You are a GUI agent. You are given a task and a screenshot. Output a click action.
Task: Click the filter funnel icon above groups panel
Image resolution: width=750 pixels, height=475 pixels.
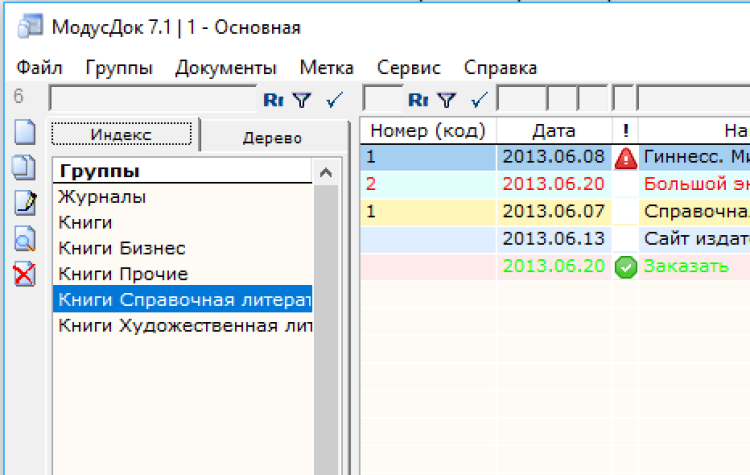coord(301,99)
